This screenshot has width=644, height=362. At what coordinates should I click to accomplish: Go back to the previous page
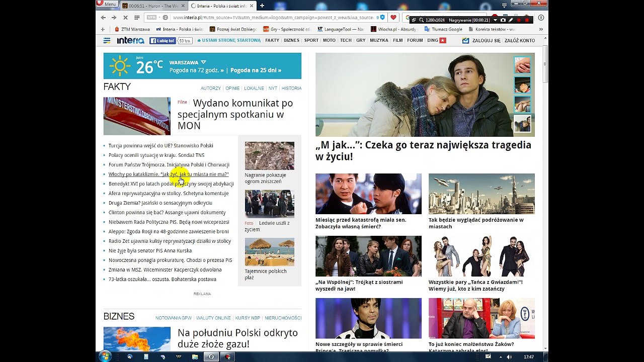click(102, 18)
